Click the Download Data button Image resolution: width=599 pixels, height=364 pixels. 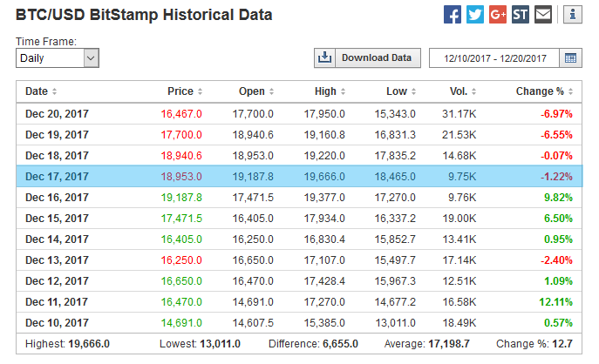(x=367, y=58)
